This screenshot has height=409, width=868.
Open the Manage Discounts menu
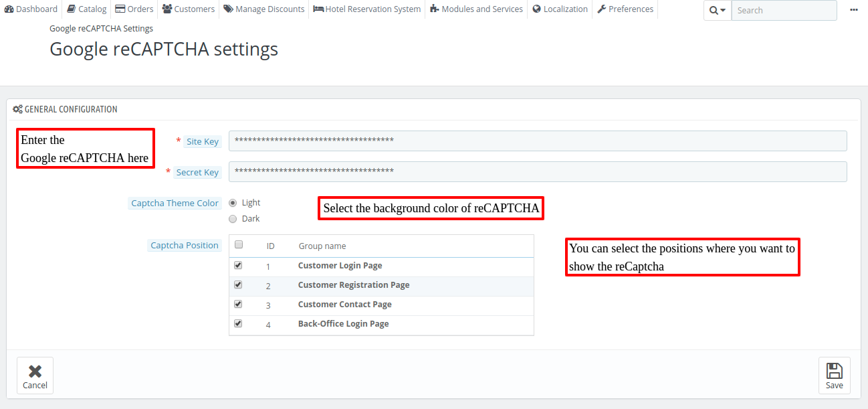264,9
